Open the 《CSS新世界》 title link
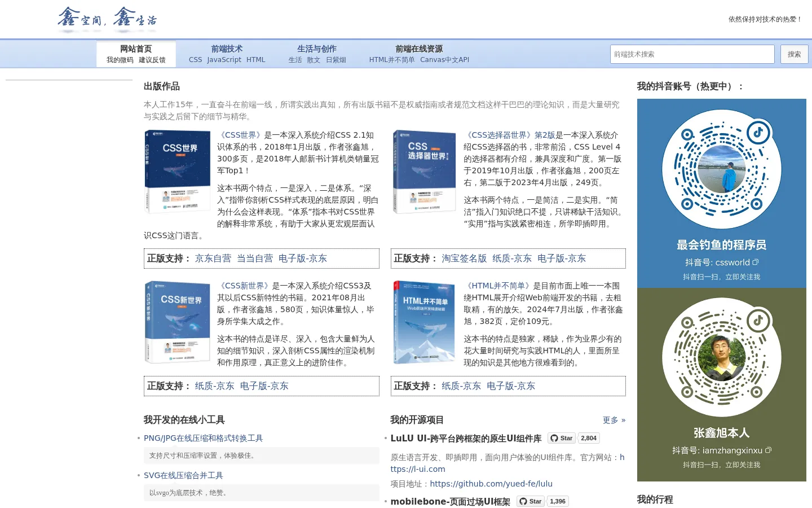 (245, 286)
